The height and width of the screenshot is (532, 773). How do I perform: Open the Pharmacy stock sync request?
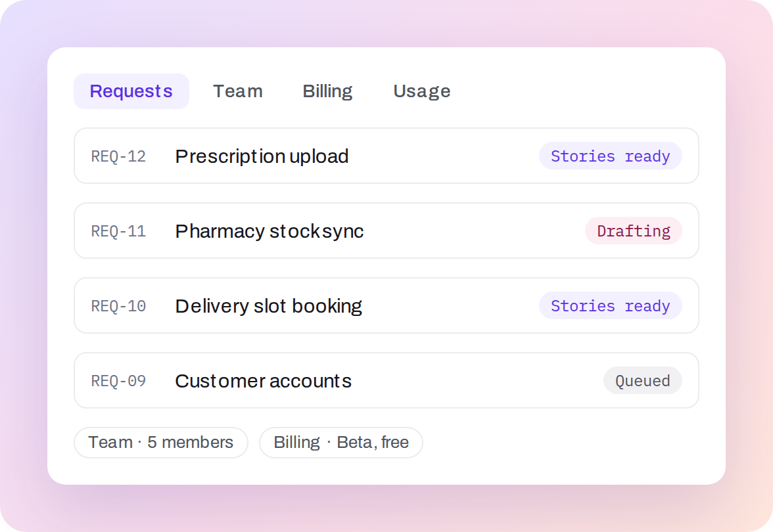coord(386,231)
